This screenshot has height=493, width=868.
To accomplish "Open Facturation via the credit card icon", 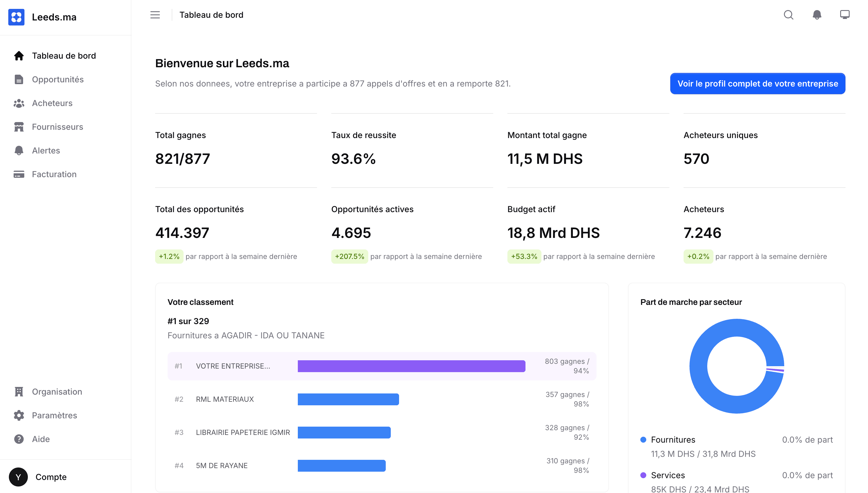I will coord(19,174).
